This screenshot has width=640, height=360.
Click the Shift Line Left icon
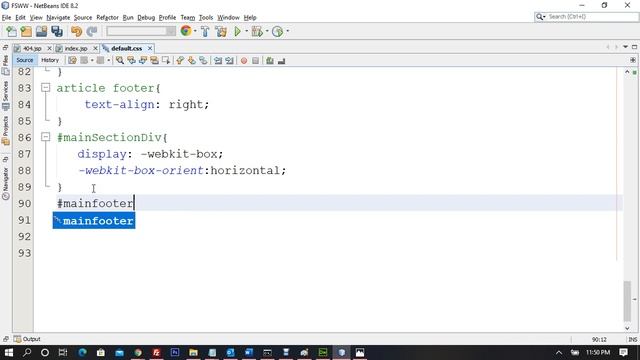pyautogui.click(x=218, y=60)
